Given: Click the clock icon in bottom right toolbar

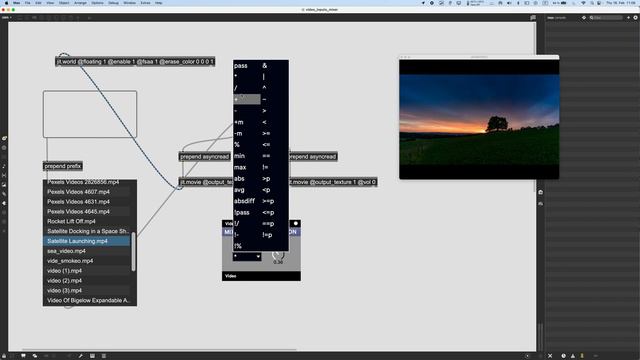Looking at the screenshot, I should (x=563, y=356).
